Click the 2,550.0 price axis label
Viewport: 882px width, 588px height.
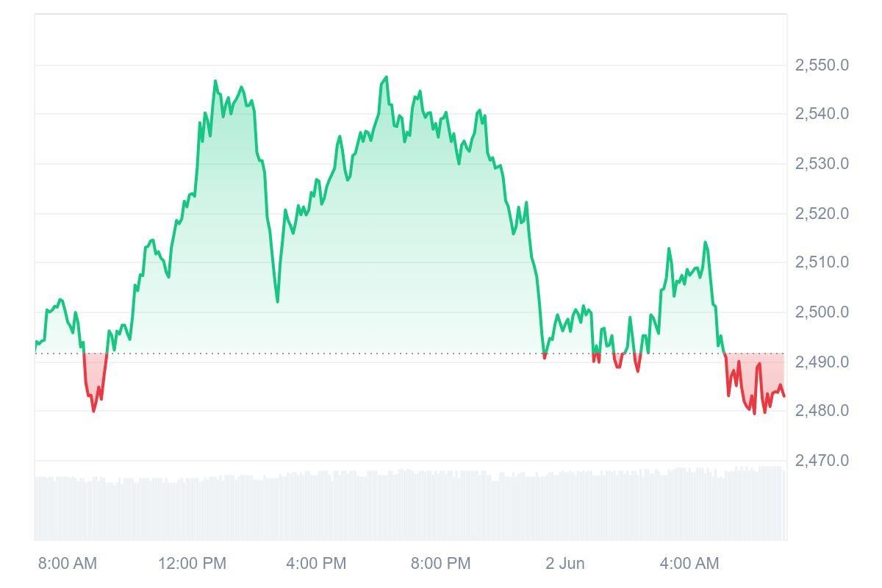(x=821, y=65)
